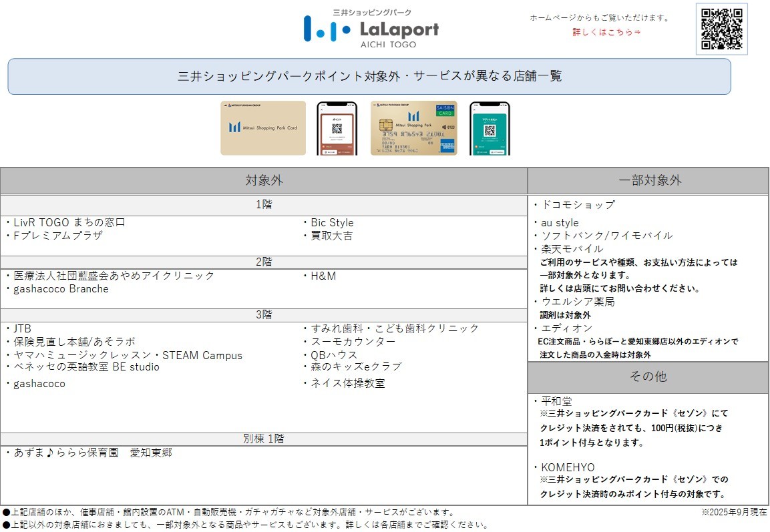Open the 詳しくはこちら red link
The height and width of the screenshot is (532, 770).
(x=606, y=32)
